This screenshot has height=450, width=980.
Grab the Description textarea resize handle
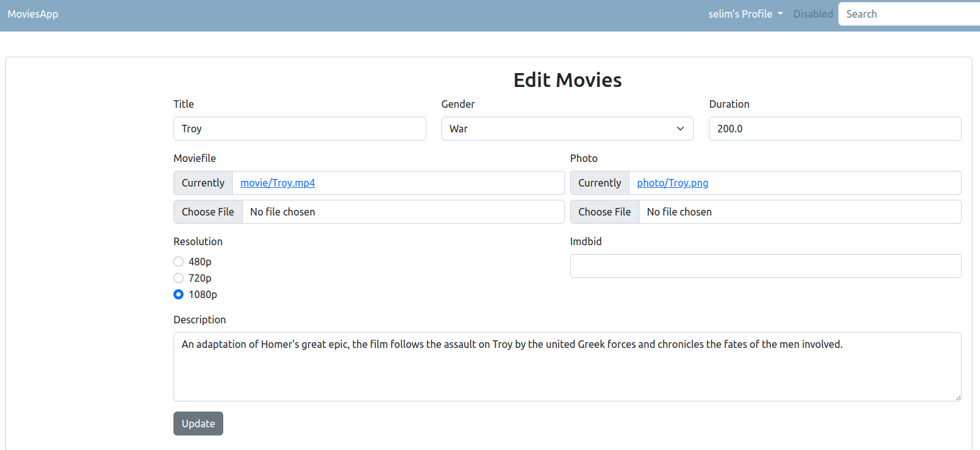click(957, 397)
